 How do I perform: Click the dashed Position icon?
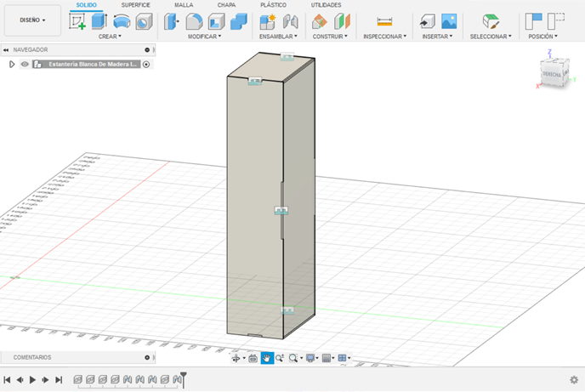coord(556,21)
